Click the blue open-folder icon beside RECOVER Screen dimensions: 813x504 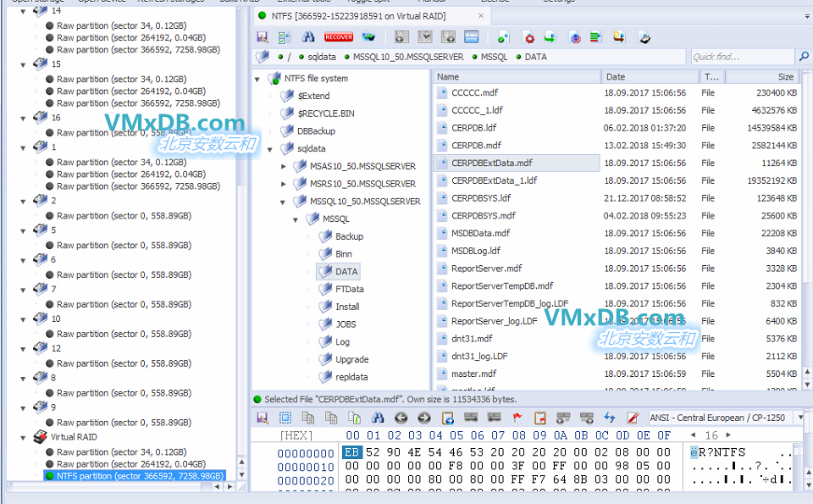[368, 36]
